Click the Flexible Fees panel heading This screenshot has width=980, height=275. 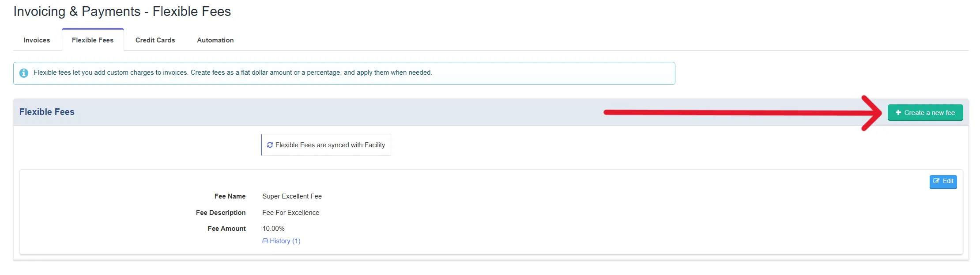coord(47,112)
